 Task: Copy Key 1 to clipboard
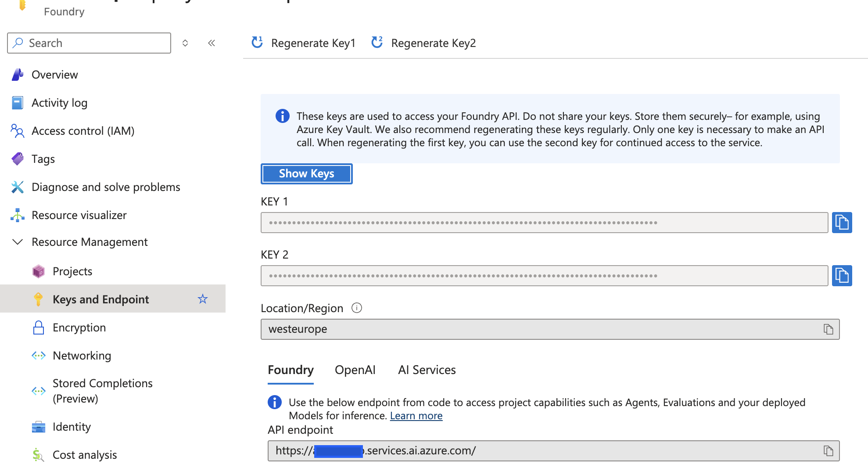[842, 223]
